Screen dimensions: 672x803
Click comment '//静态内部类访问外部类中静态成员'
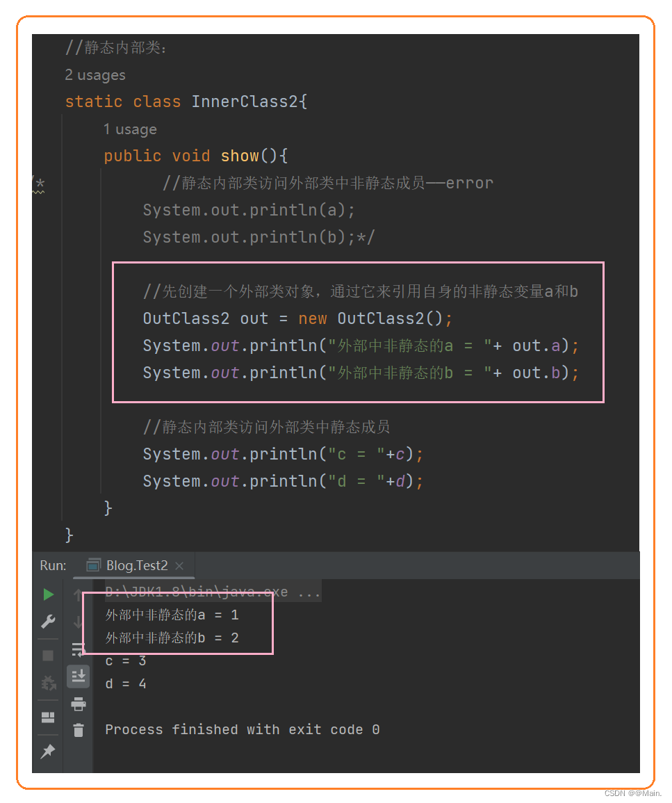point(266,427)
